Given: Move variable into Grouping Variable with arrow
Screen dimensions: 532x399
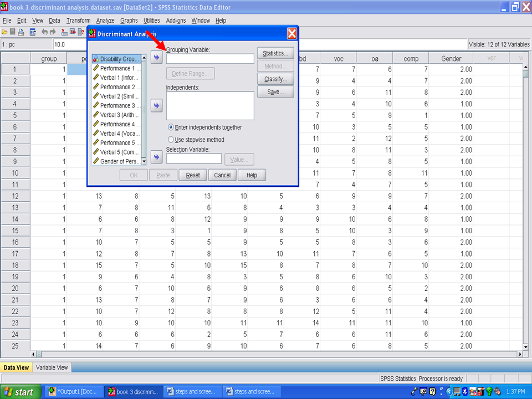Looking at the screenshot, I should [x=157, y=58].
